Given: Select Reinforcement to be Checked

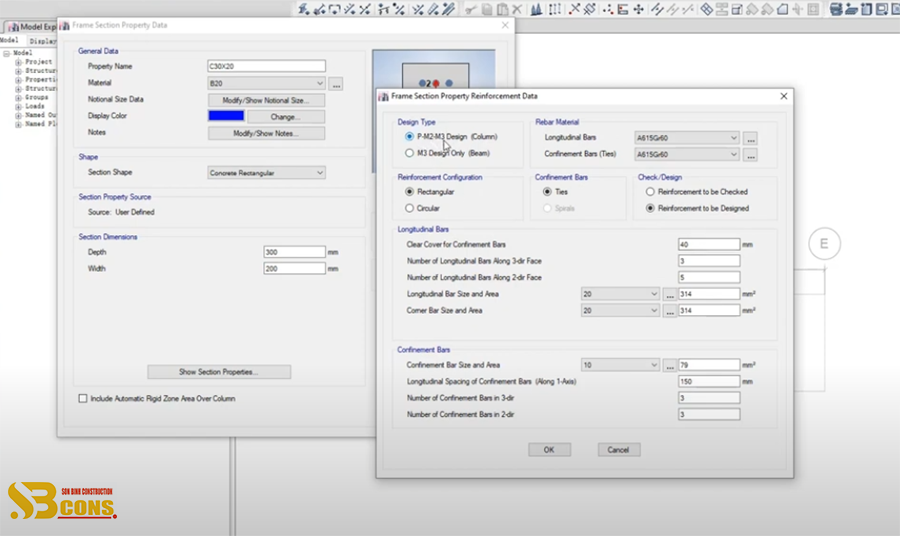Looking at the screenshot, I should (x=650, y=192).
